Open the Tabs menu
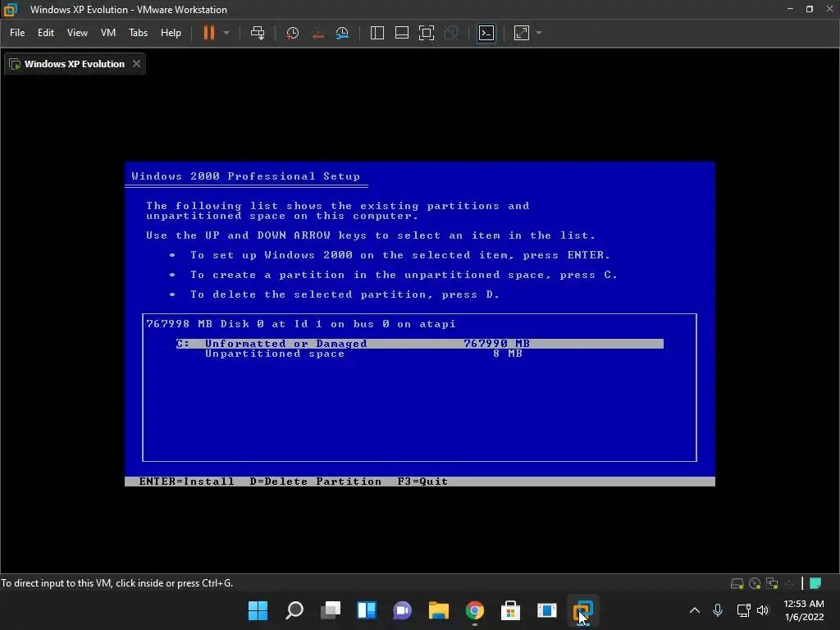 [138, 33]
